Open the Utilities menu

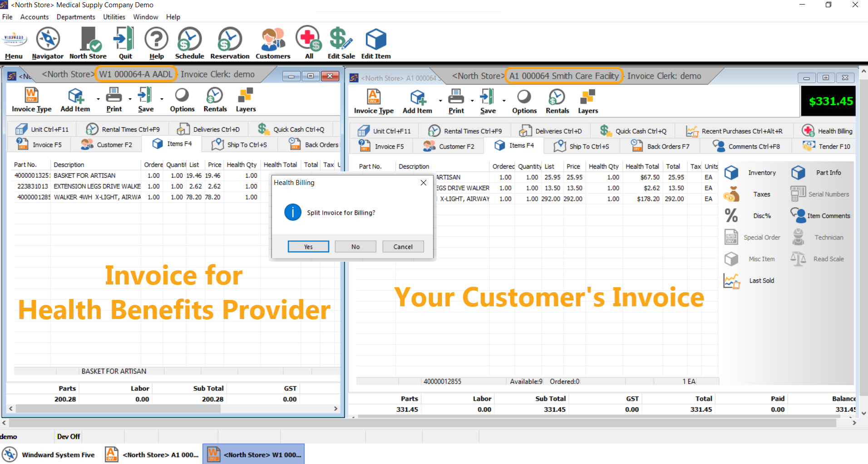(114, 17)
